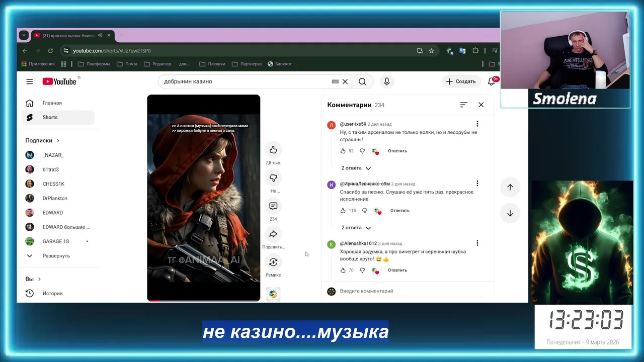
Task: Share the Short via Поделиться arrow
Action: click(x=273, y=234)
